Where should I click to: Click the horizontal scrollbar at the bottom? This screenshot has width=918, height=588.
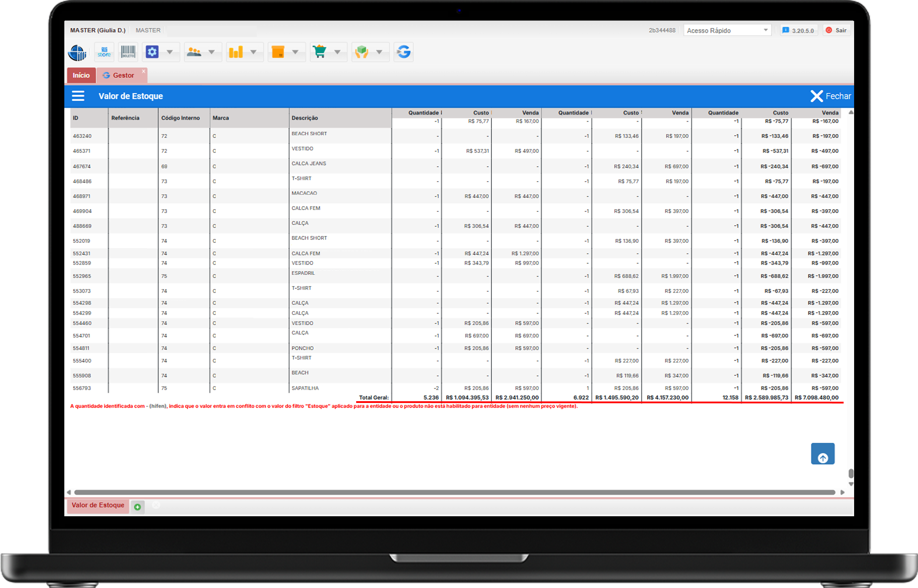(x=454, y=492)
